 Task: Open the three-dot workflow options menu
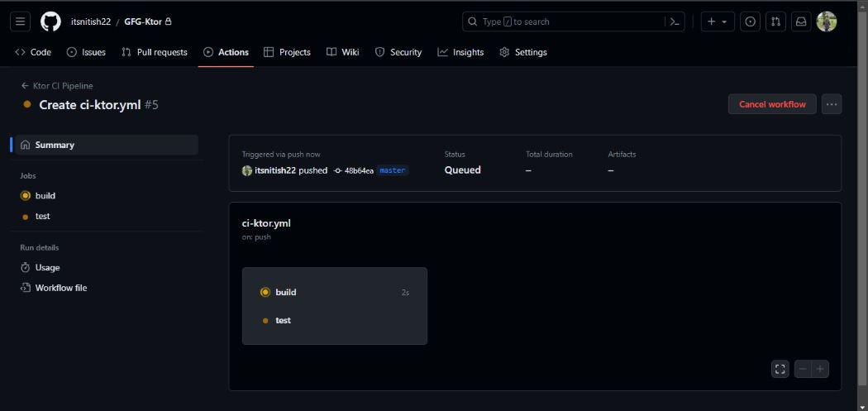(832, 104)
